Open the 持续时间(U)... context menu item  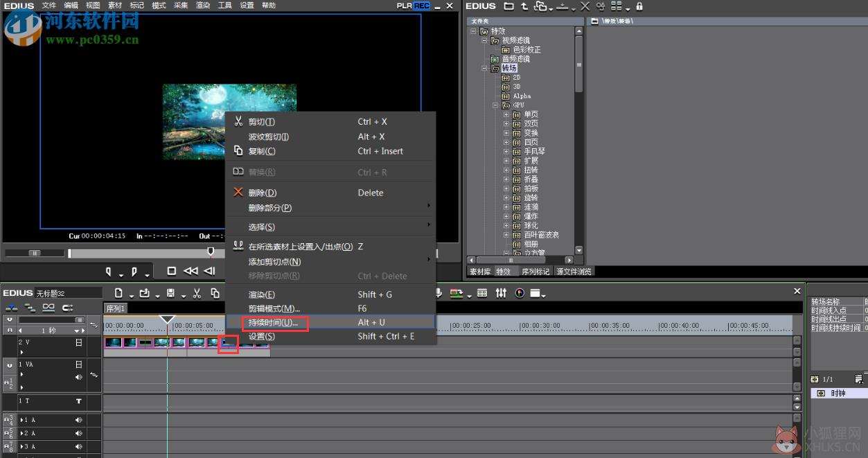[x=330, y=322]
